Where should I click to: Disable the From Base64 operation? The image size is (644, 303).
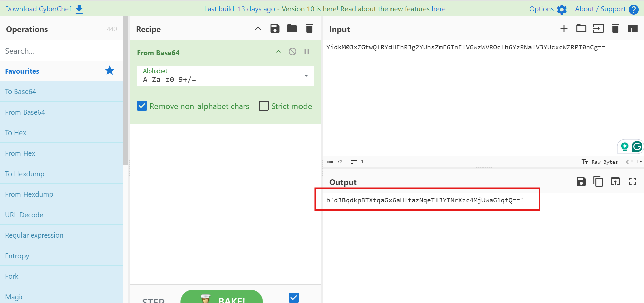(292, 52)
